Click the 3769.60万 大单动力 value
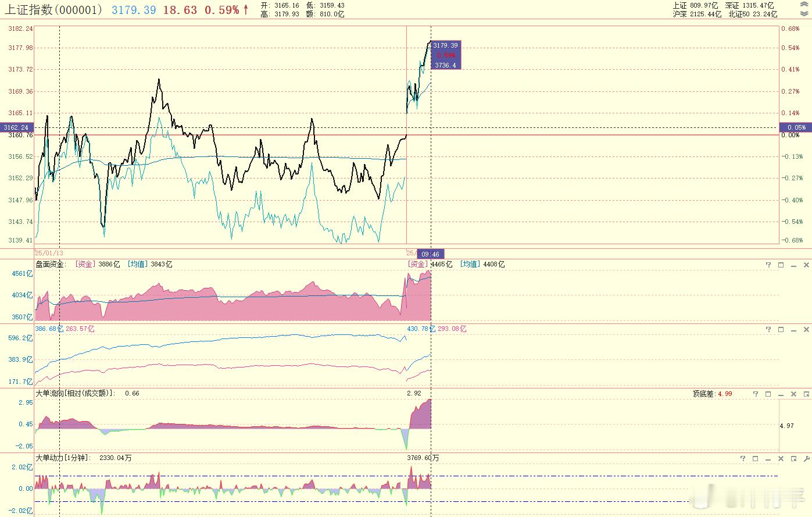Viewport: 812px width, 517px height. click(x=423, y=458)
